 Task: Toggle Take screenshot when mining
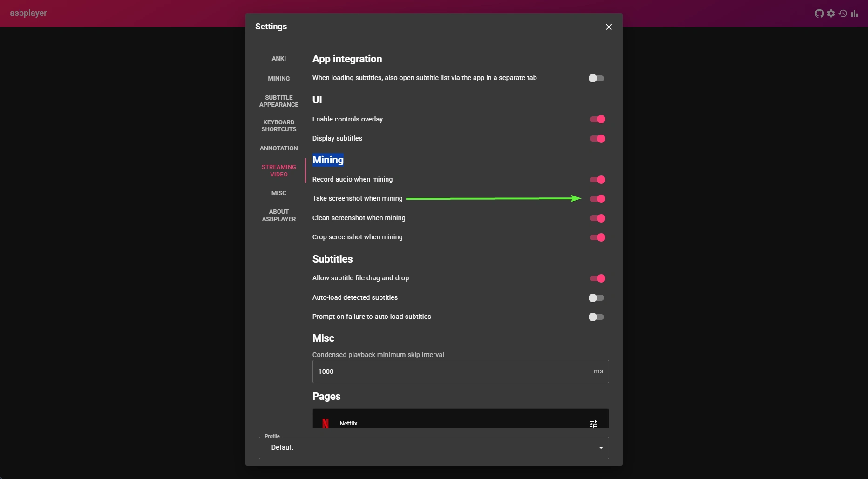click(x=597, y=199)
